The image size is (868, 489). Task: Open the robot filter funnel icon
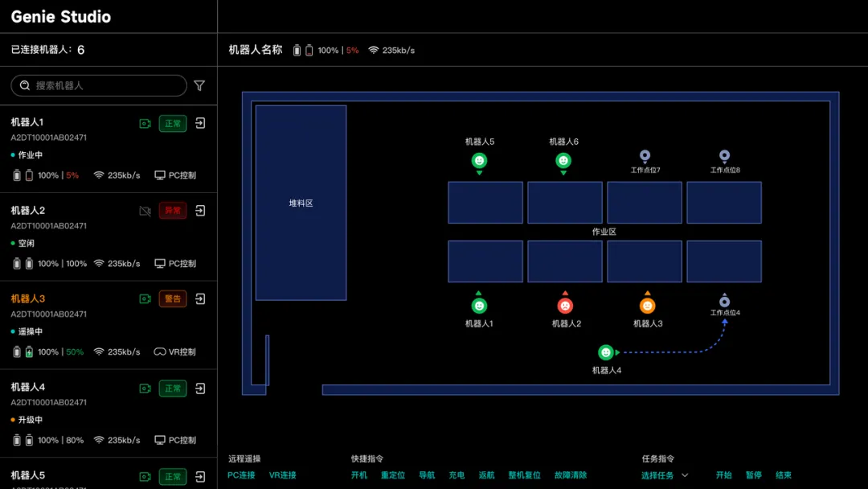[199, 86]
